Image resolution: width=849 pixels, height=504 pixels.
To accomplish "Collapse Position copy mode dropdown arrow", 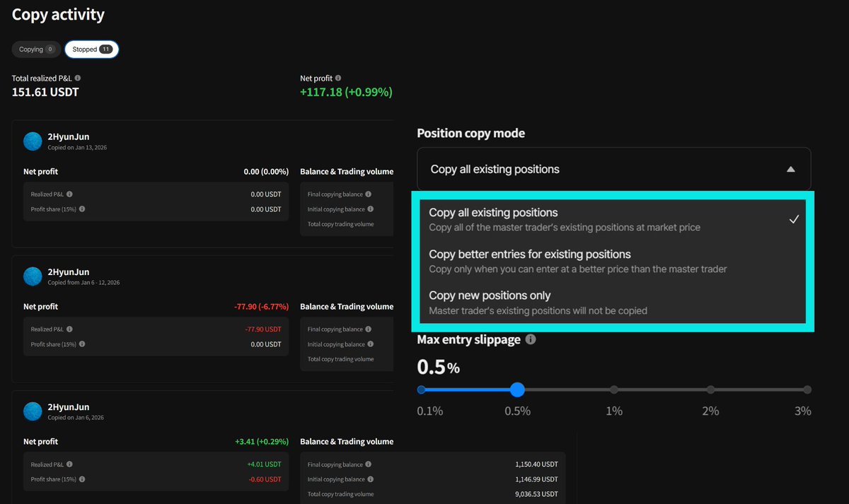I will (x=791, y=170).
